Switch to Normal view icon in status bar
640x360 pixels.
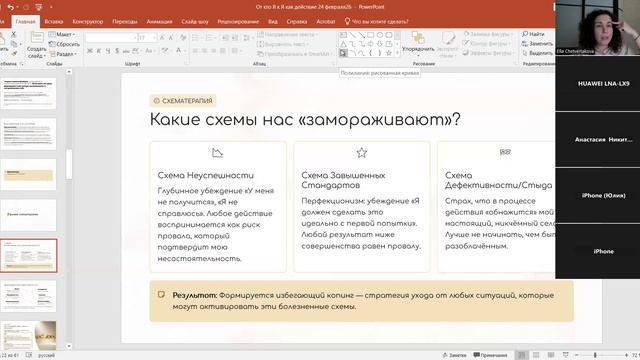(521, 355)
